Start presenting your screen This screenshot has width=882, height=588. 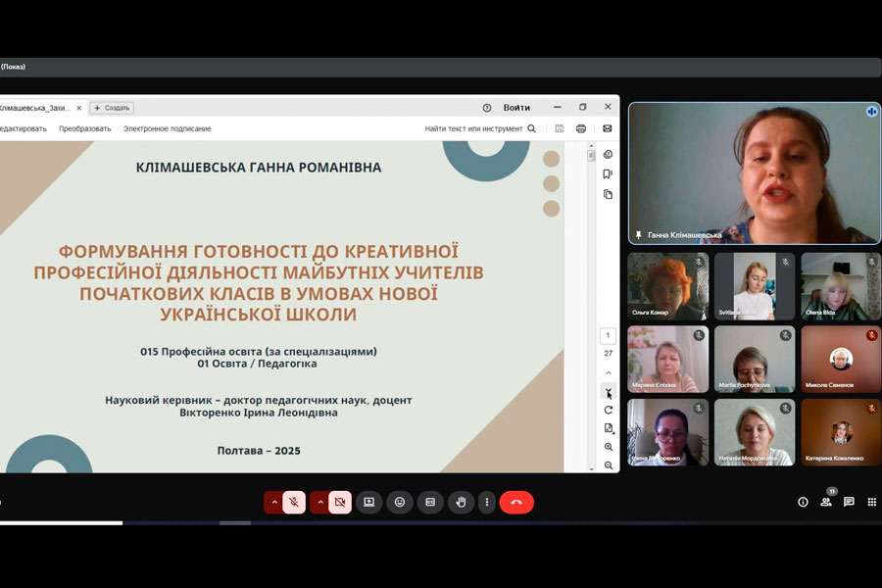point(369,502)
